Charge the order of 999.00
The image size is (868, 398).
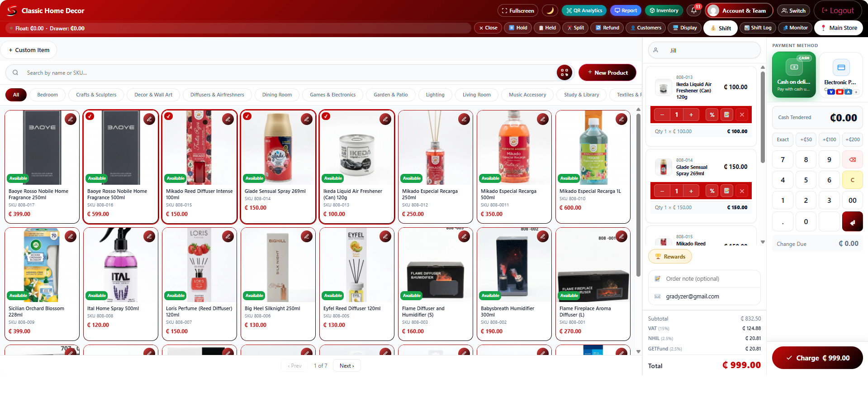[x=817, y=358]
